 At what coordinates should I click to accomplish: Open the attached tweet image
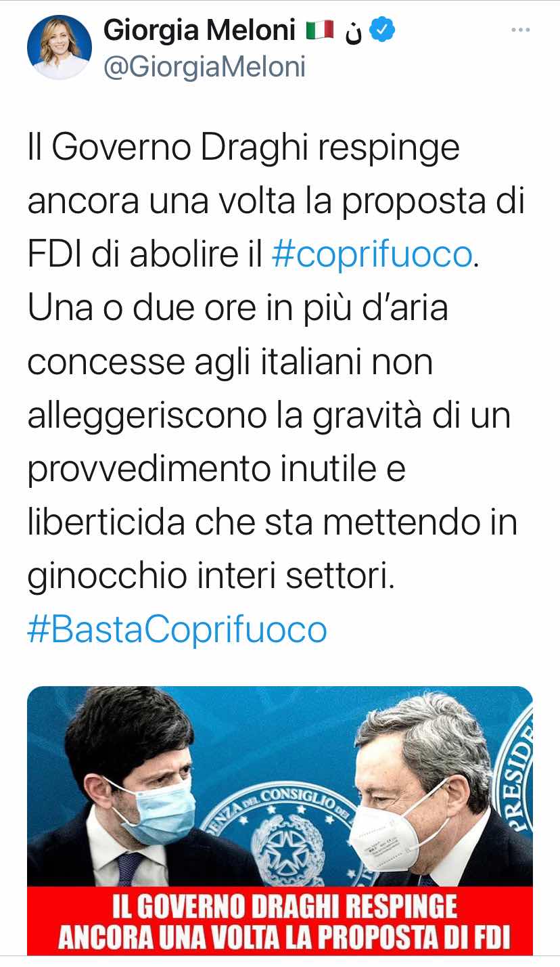pos(280,821)
